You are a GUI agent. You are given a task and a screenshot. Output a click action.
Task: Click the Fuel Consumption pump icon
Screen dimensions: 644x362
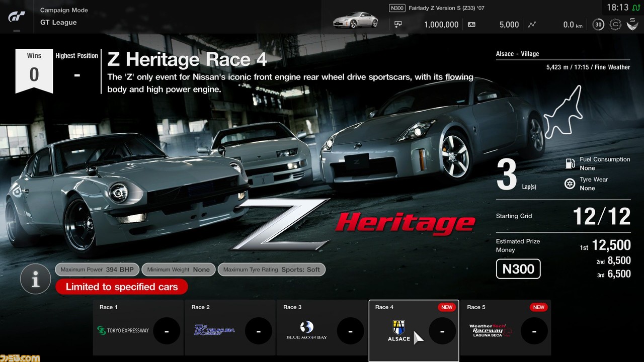(x=570, y=163)
